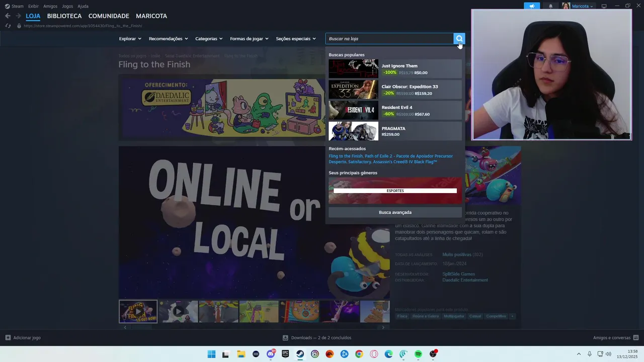Go back with the left arrow
The width and height of the screenshot is (644, 362).
click(8, 16)
